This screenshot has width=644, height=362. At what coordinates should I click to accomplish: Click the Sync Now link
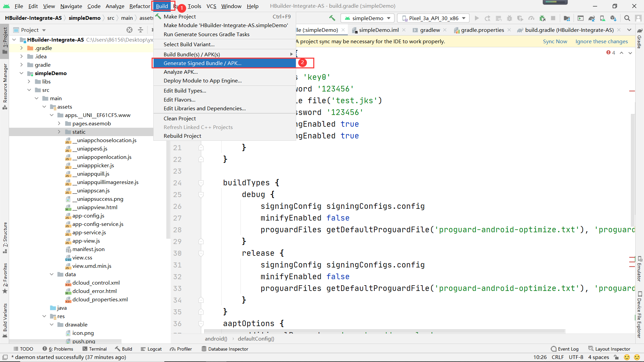[x=555, y=41]
